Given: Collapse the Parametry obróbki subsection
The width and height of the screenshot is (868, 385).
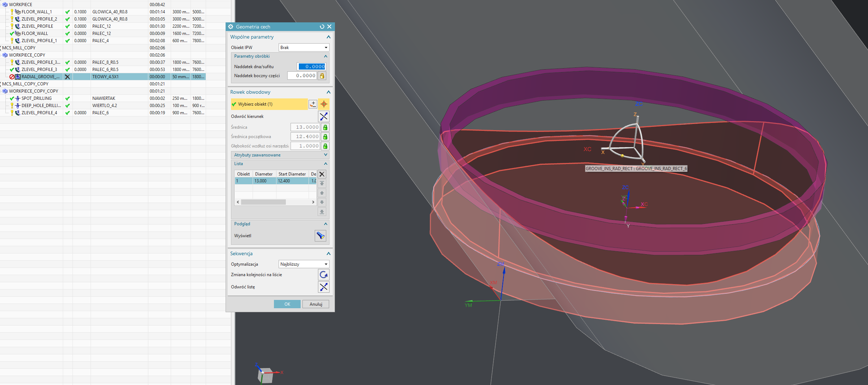Looking at the screenshot, I should coord(326,56).
